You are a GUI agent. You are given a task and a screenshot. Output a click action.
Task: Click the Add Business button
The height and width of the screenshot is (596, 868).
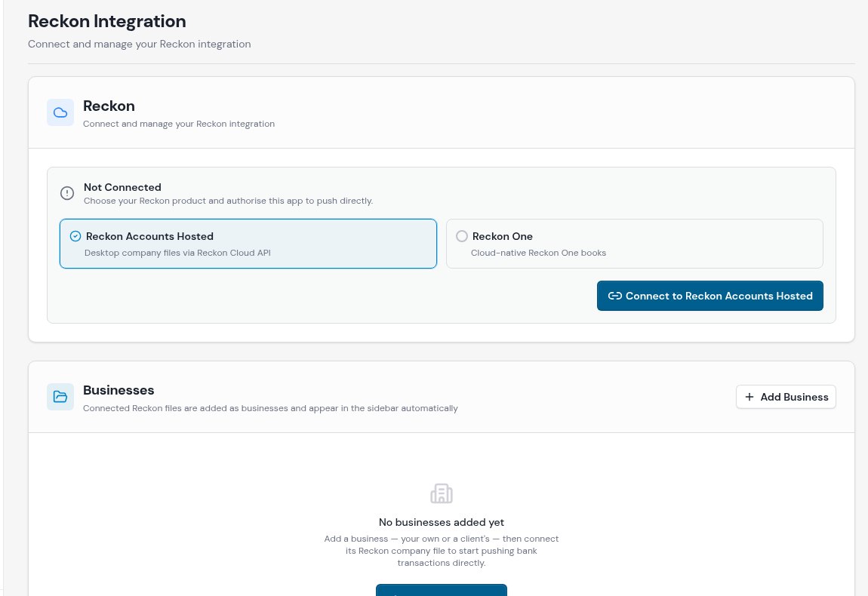(x=786, y=397)
